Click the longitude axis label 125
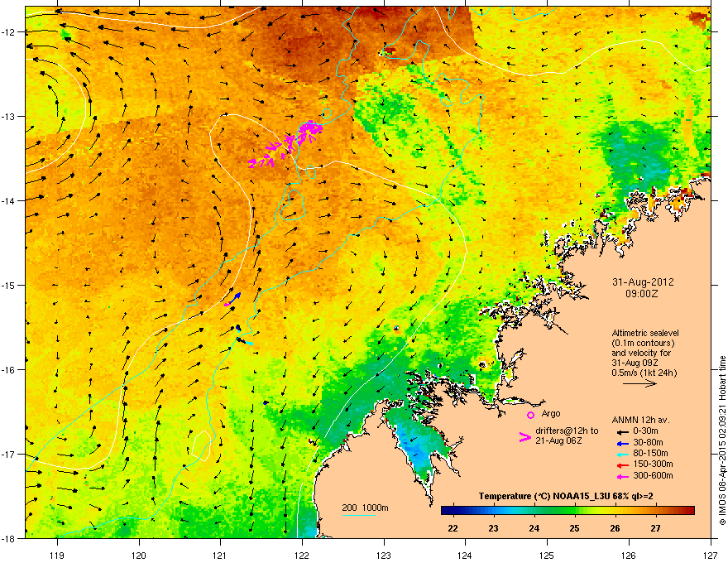Viewport: 728px width, 563px height. tap(547, 555)
